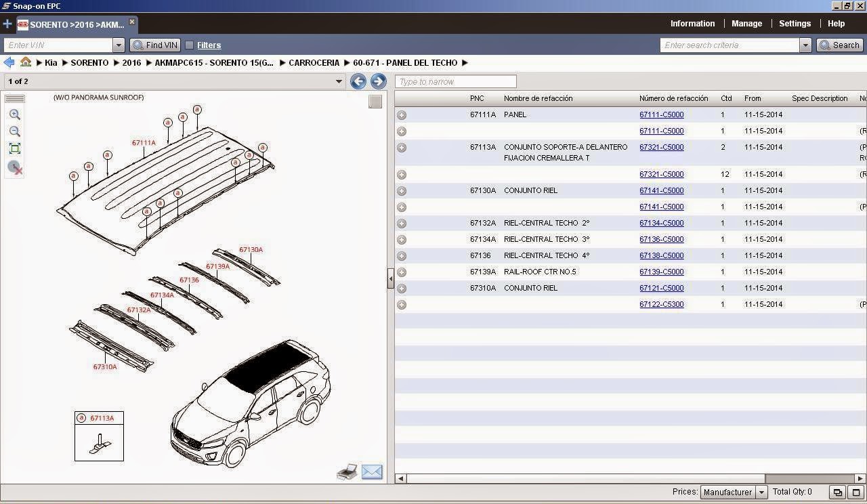Open part number link 67122-C5300
The width and height of the screenshot is (867, 504).
coord(661,304)
